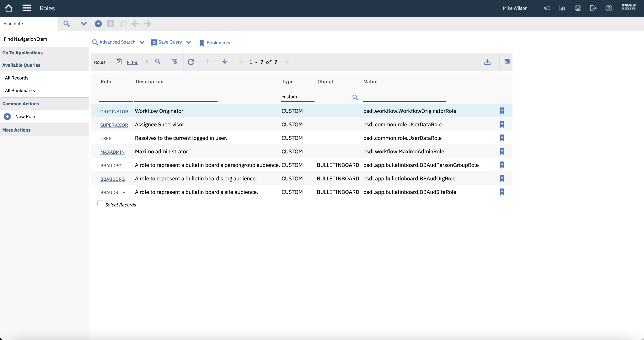Open the bulletin board megaphone icon

pos(547,8)
